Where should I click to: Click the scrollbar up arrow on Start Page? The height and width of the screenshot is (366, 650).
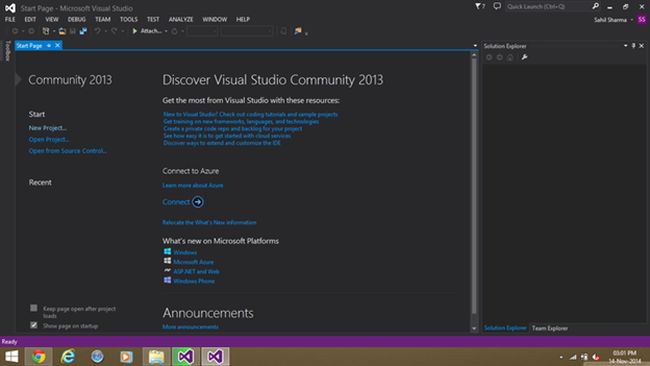pyautogui.click(x=474, y=54)
